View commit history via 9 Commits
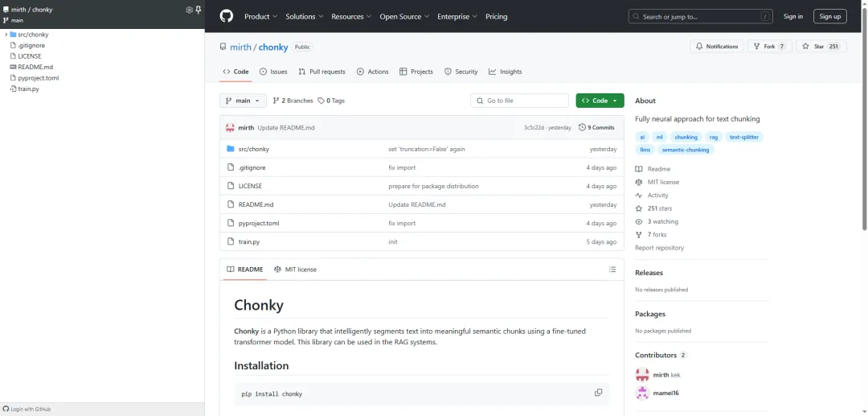Screen dimensions: 868x416 [596, 127]
